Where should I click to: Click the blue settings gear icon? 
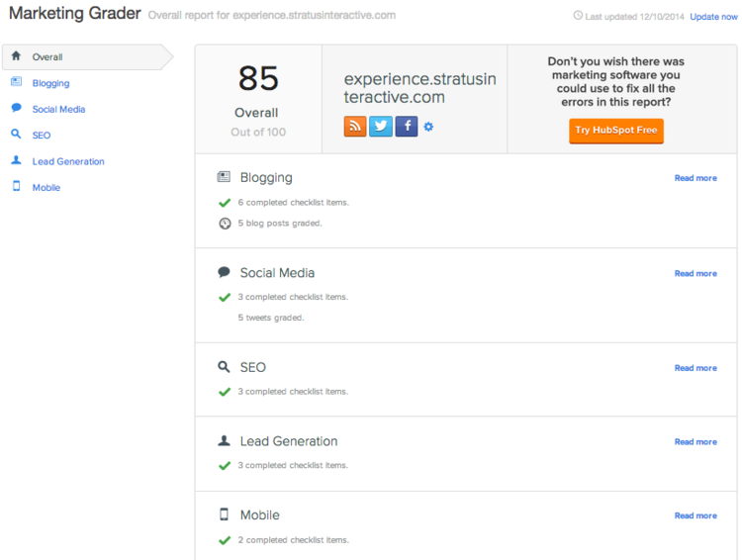[x=428, y=127]
